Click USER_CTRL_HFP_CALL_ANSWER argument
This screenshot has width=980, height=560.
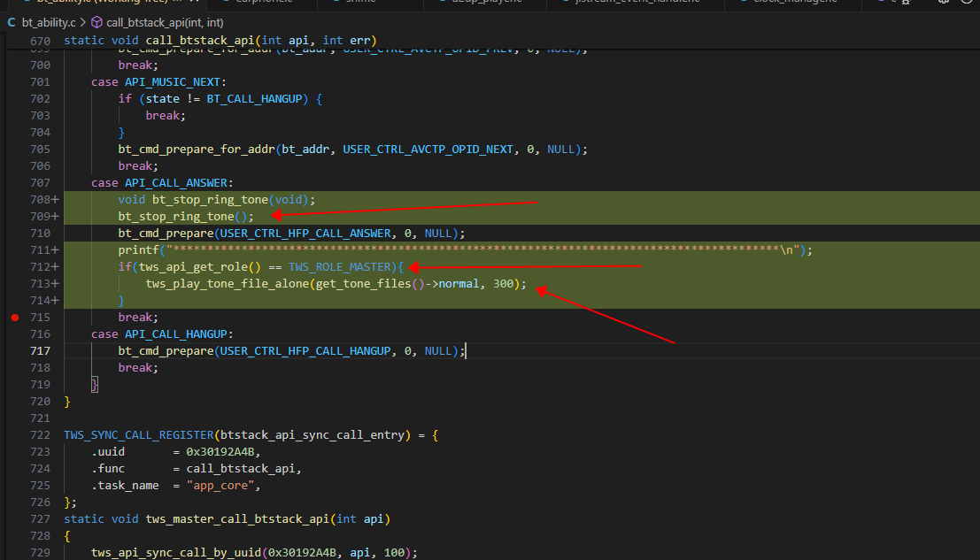click(305, 234)
